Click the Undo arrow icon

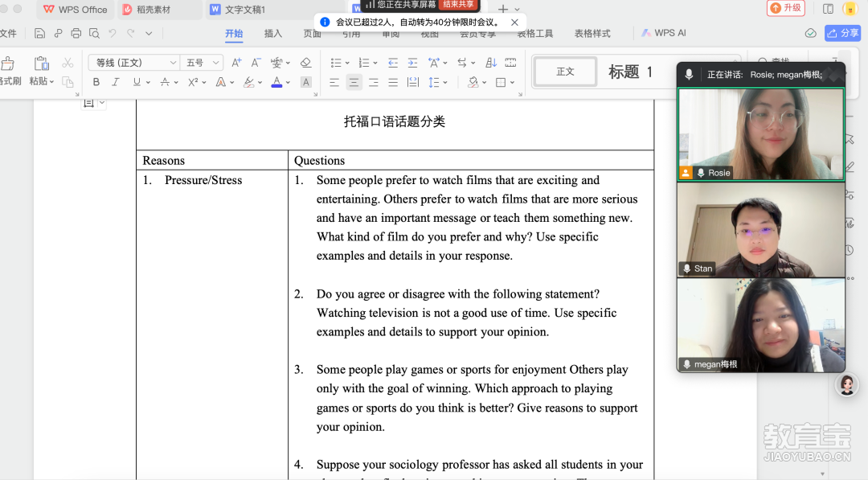click(x=113, y=33)
